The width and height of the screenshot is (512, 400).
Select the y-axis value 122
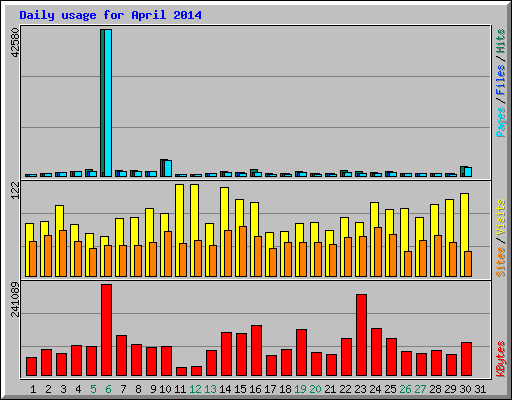coord(15,191)
